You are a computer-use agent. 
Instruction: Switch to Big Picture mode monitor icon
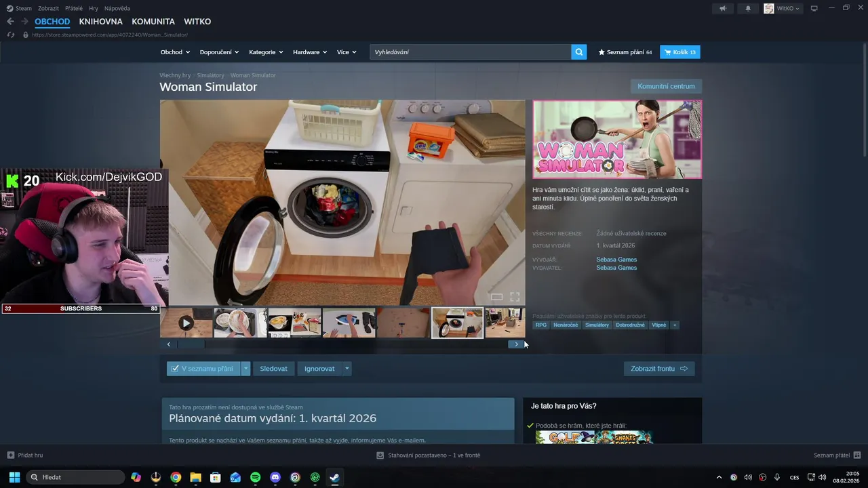coord(814,8)
